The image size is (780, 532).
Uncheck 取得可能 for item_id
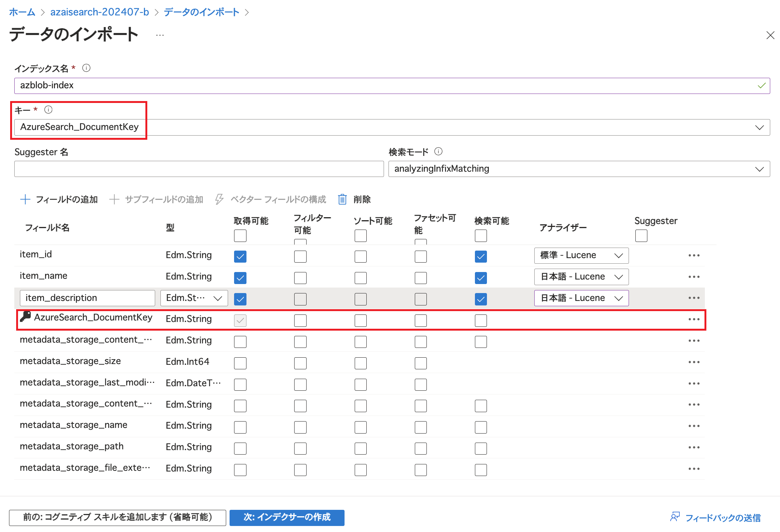click(x=240, y=257)
